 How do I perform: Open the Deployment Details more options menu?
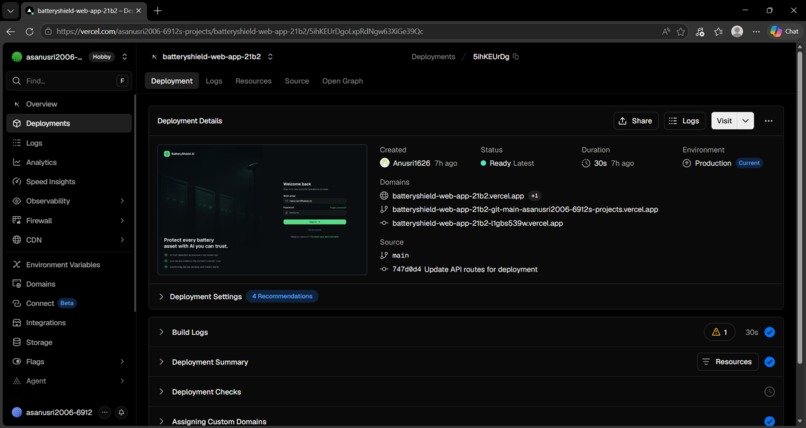[768, 121]
